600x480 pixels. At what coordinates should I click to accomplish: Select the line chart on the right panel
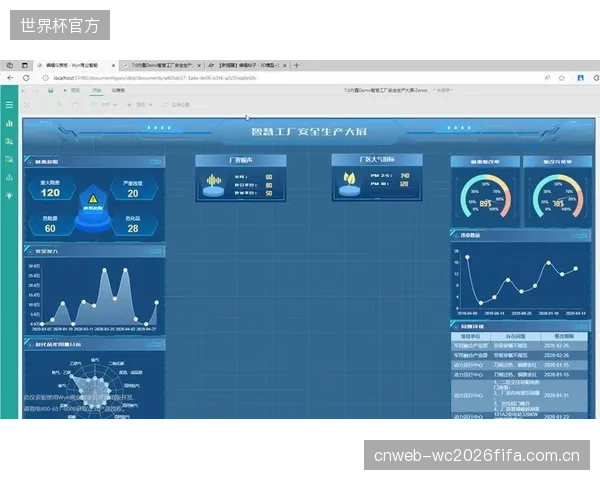coord(520,282)
